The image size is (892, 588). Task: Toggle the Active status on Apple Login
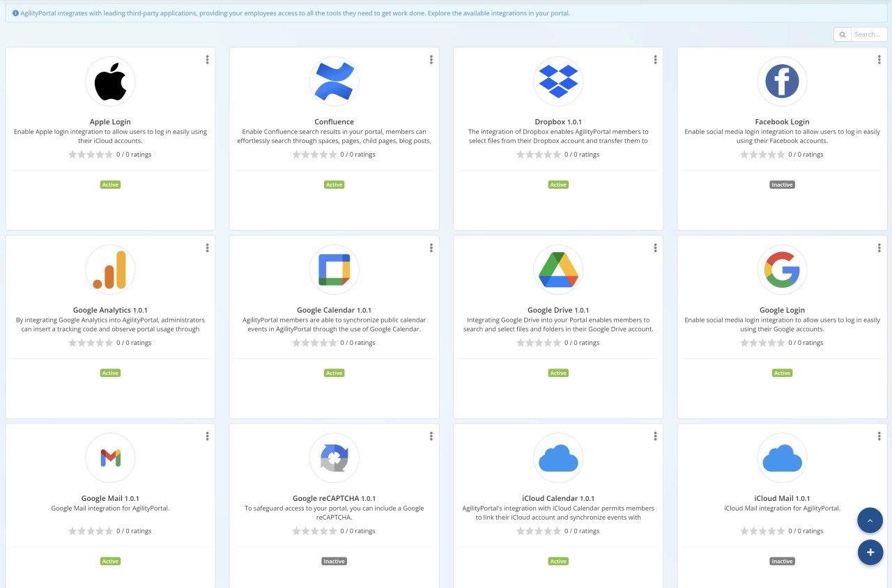(110, 184)
